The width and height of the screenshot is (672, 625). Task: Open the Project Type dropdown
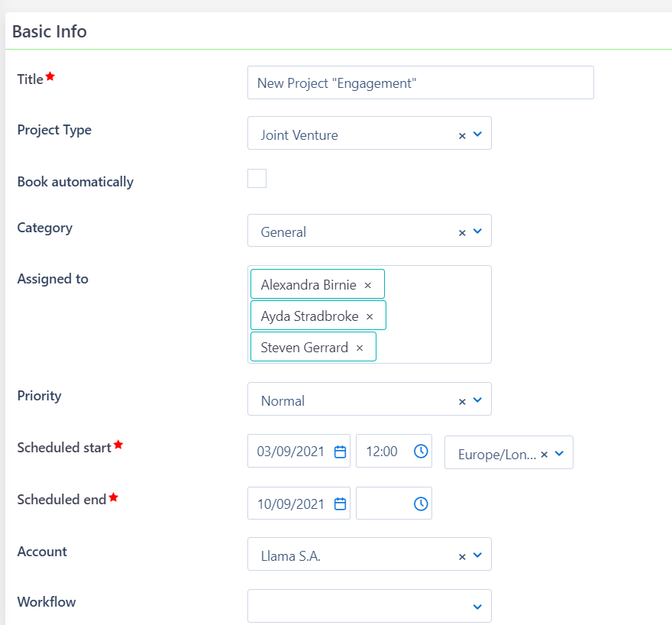click(478, 134)
